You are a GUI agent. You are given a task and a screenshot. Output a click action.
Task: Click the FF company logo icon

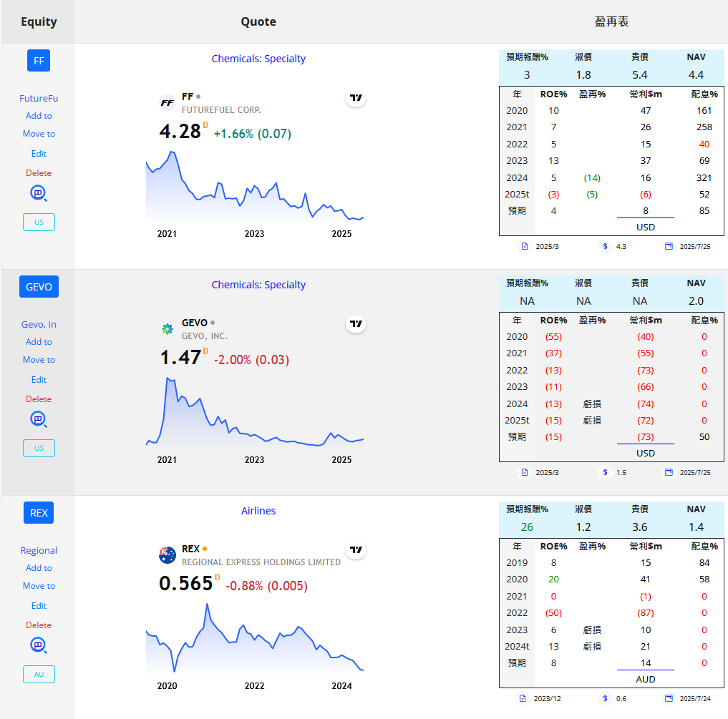(x=167, y=103)
